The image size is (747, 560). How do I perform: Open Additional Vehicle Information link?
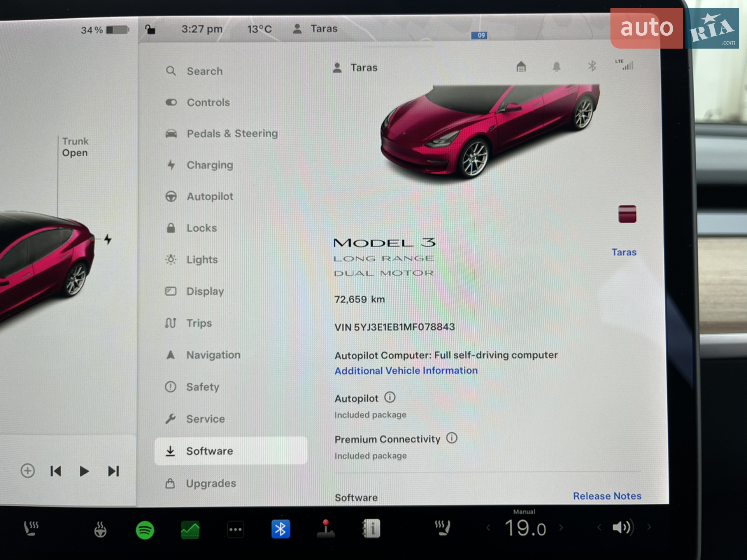[x=406, y=371]
